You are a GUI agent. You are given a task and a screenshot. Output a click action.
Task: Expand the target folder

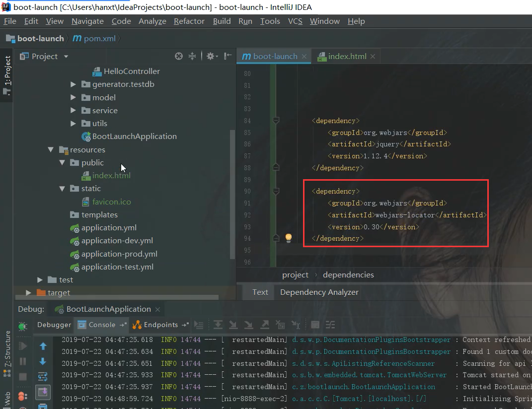coord(28,293)
